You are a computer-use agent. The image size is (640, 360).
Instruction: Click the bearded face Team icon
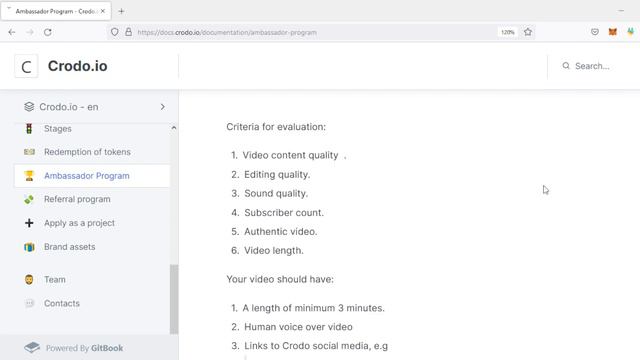tap(29, 280)
